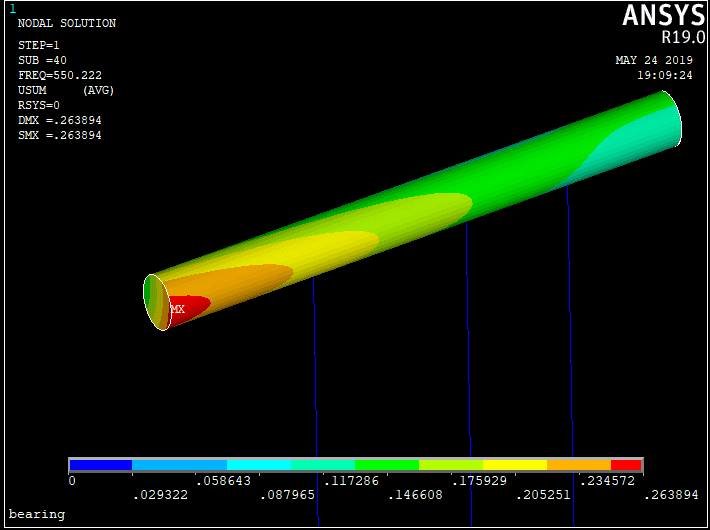The width and height of the screenshot is (710, 530).
Task: Select the FREQ=550.222 label
Action: point(60,75)
